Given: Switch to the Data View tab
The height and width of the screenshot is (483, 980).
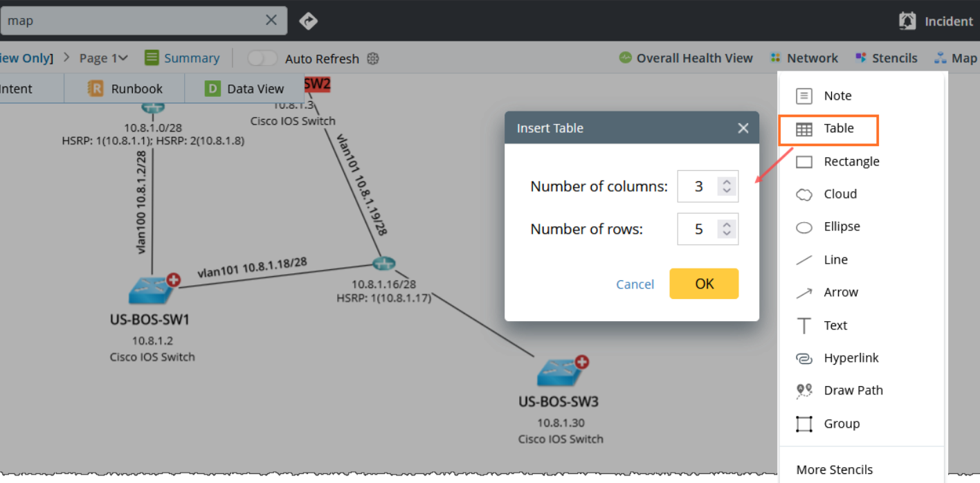Looking at the screenshot, I should pos(245,89).
